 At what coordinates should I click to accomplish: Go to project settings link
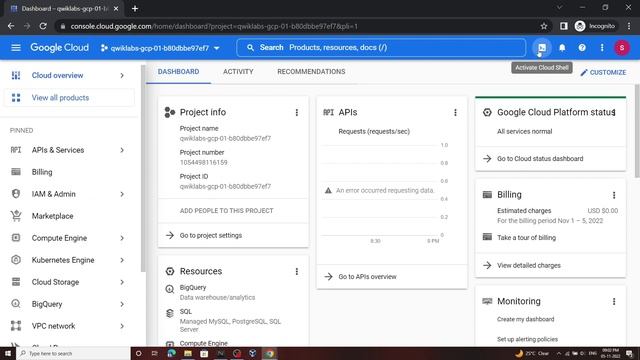click(x=211, y=236)
